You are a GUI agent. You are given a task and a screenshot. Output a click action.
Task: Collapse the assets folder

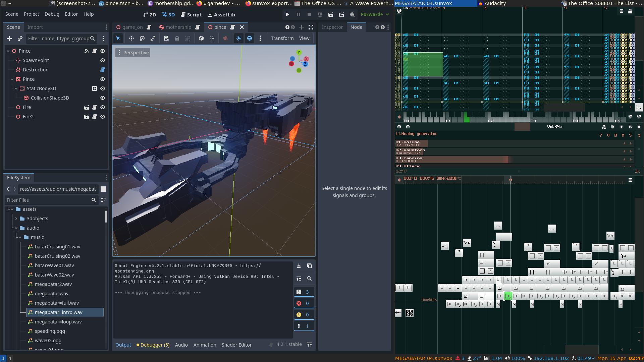pos(12,209)
